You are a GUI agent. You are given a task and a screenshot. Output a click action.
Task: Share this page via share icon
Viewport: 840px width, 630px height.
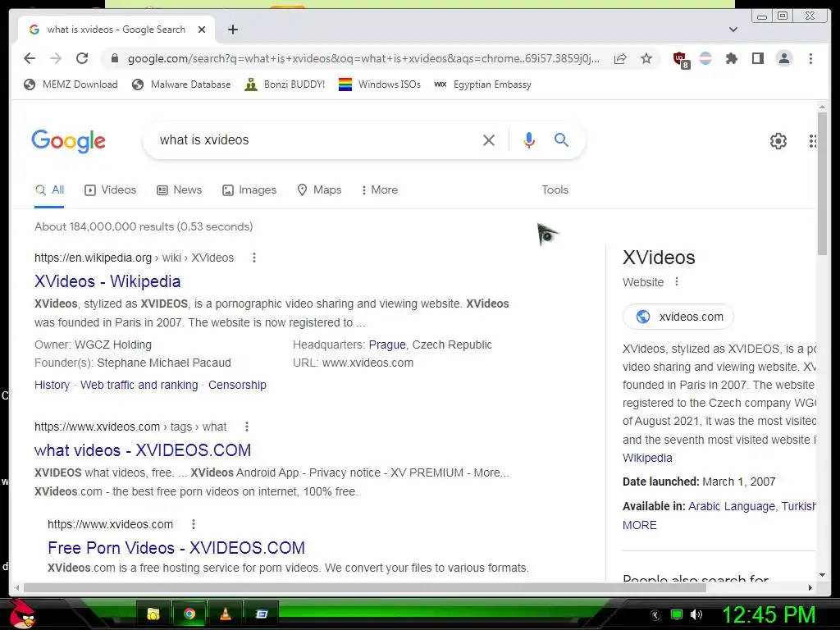620,58
